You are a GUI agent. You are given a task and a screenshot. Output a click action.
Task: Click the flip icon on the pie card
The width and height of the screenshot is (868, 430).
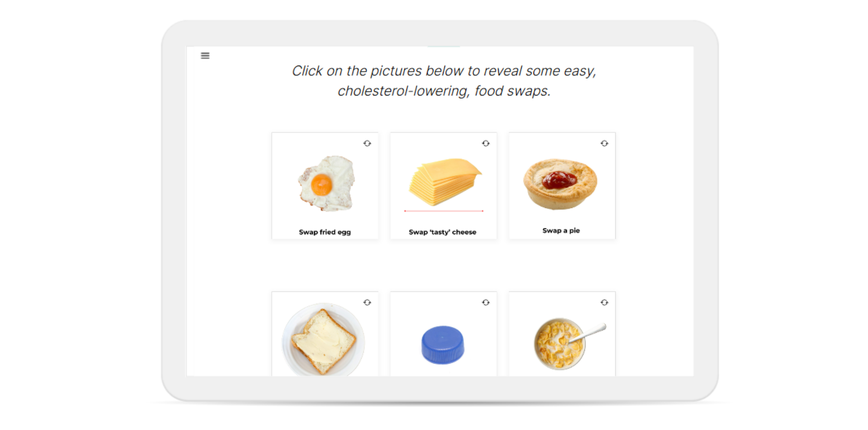(x=604, y=143)
